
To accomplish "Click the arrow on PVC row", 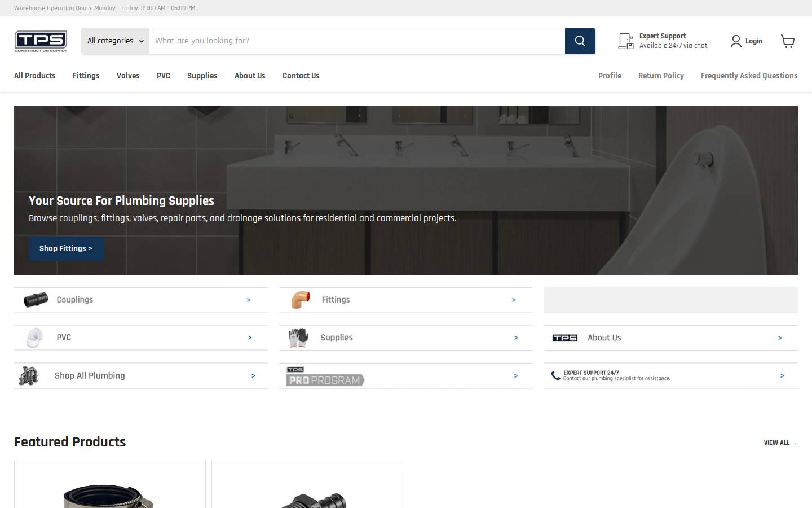I will (250, 338).
